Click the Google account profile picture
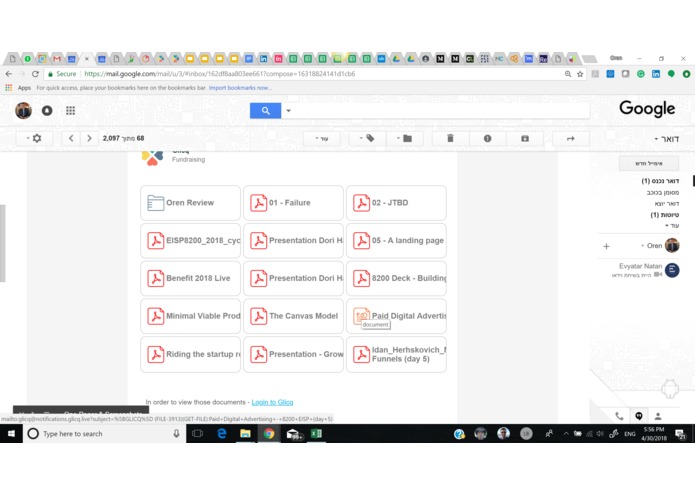The width and height of the screenshot is (695, 494). [23, 111]
